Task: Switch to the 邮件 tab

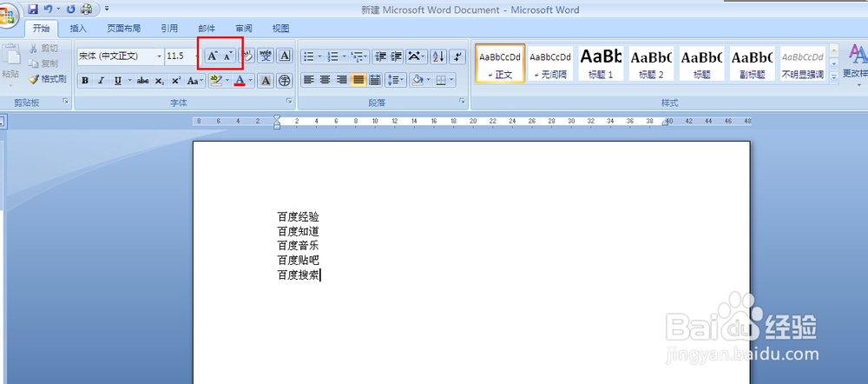Action: click(x=207, y=29)
